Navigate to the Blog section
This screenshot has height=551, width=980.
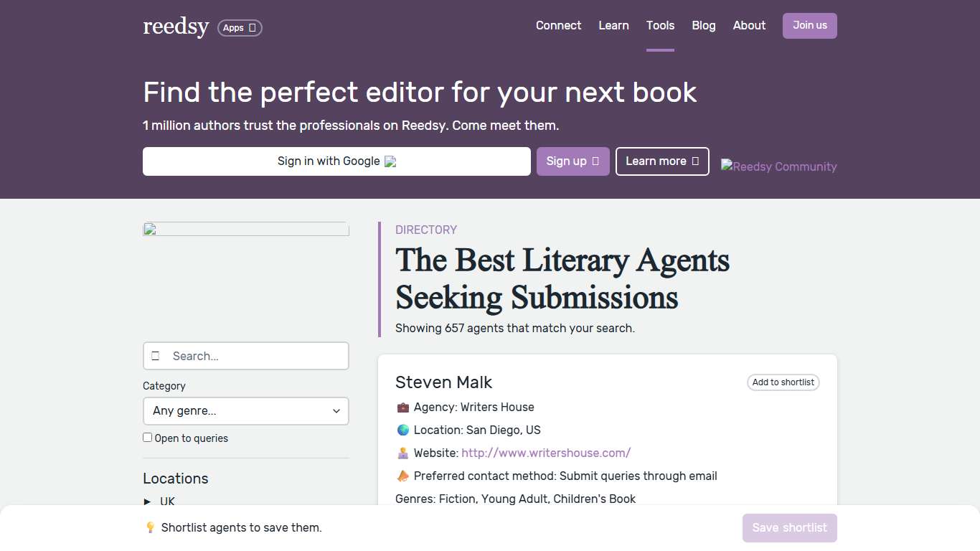pos(703,25)
